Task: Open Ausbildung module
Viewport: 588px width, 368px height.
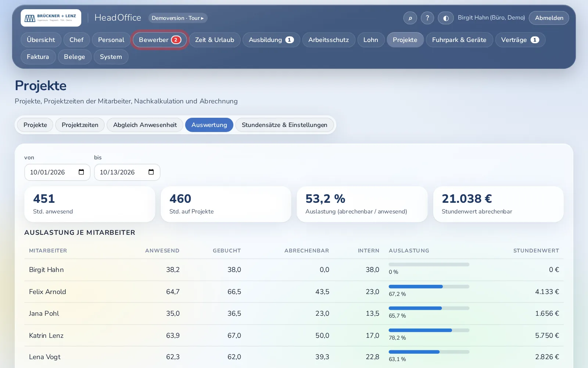Action: point(271,40)
